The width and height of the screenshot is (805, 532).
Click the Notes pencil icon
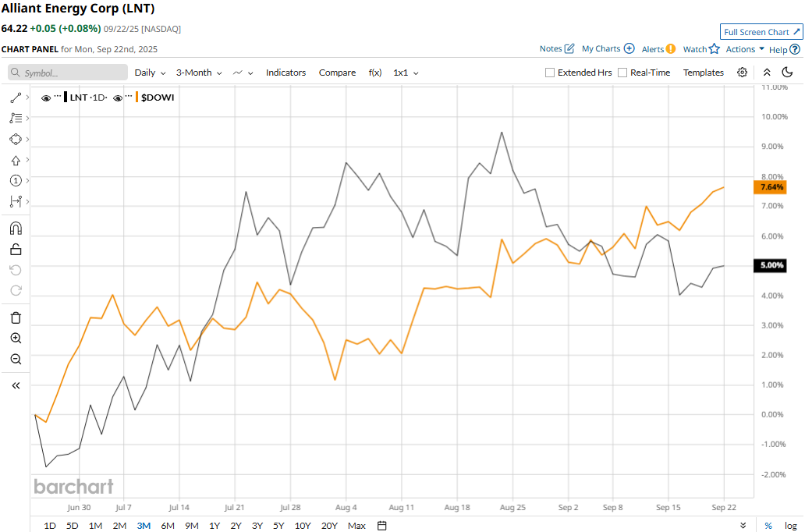(569, 49)
